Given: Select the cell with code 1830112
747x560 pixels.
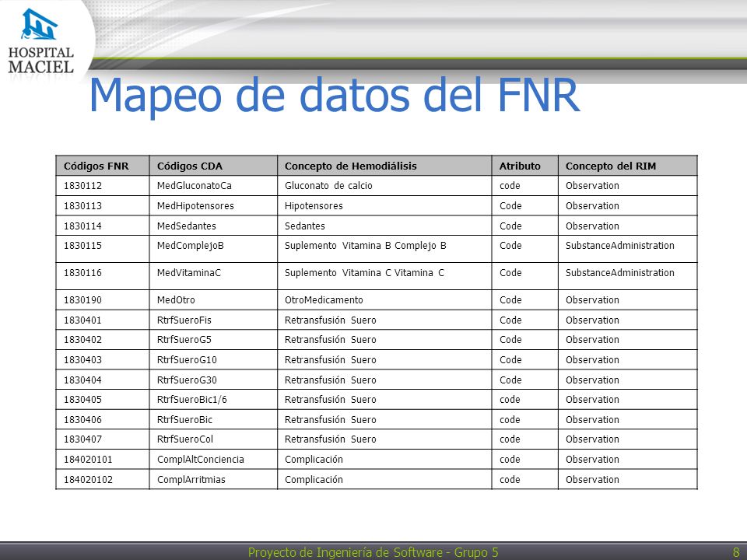Looking at the screenshot, I should [103, 186].
